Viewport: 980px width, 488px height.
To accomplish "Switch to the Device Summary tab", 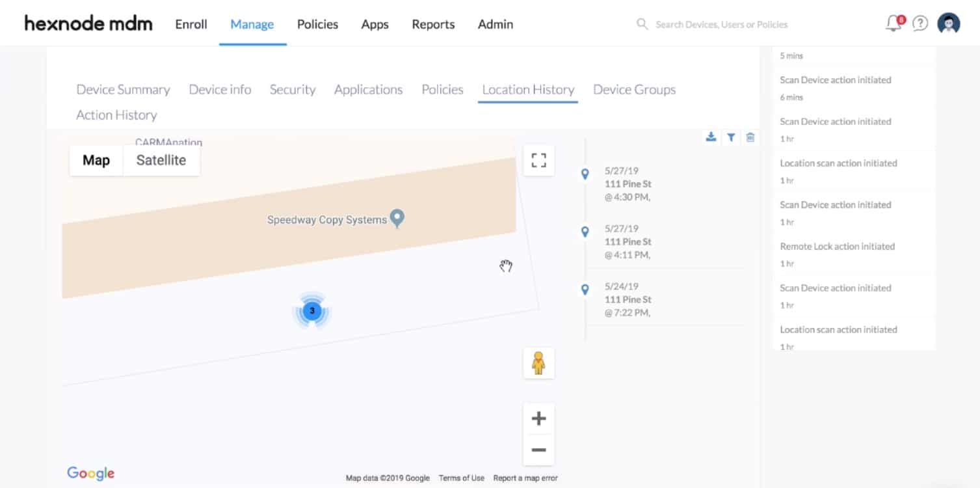I will (x=123, y=90).
